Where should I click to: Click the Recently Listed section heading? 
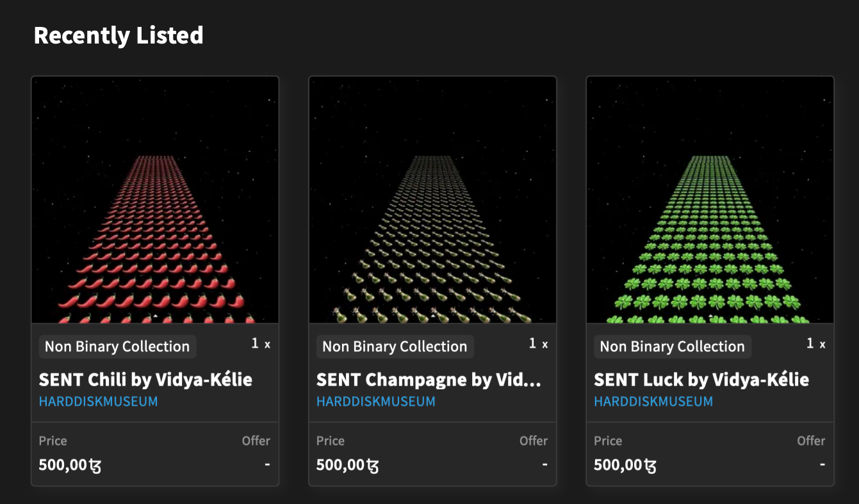[x=119, y=35]
